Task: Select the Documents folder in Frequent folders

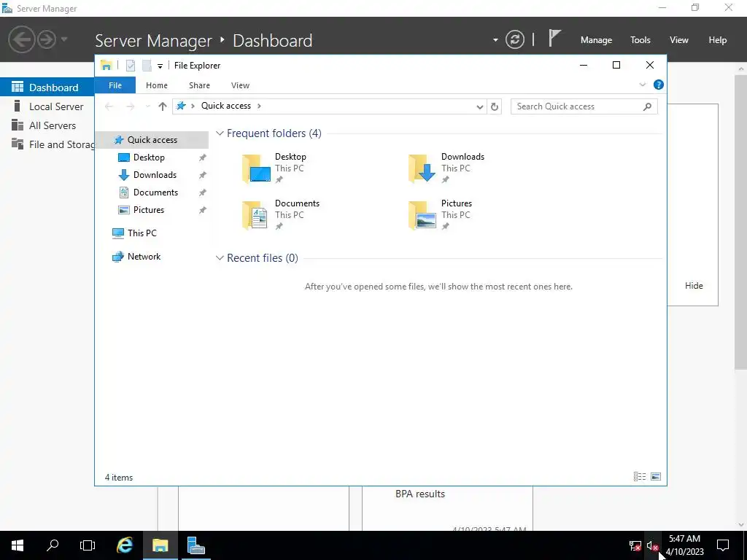Action: click(x=281, y=215)
